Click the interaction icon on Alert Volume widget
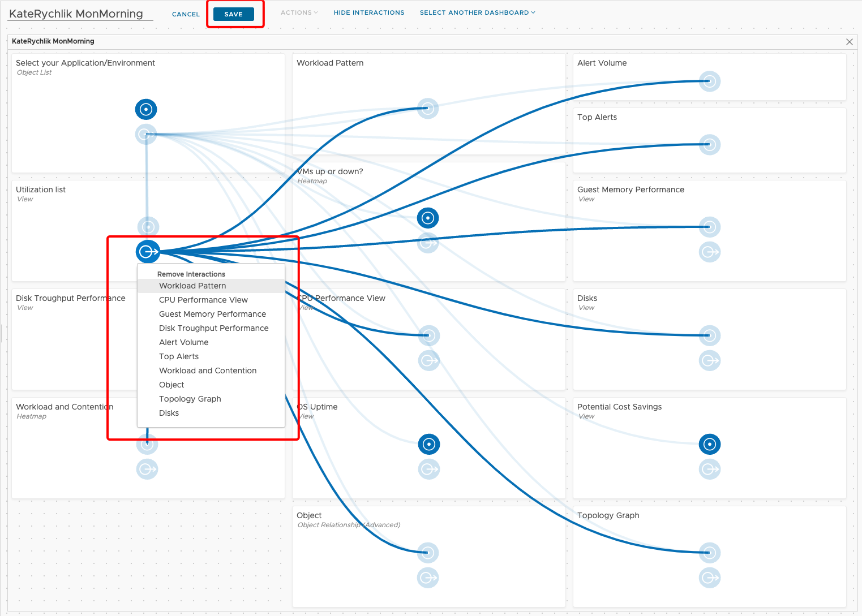 709,81
